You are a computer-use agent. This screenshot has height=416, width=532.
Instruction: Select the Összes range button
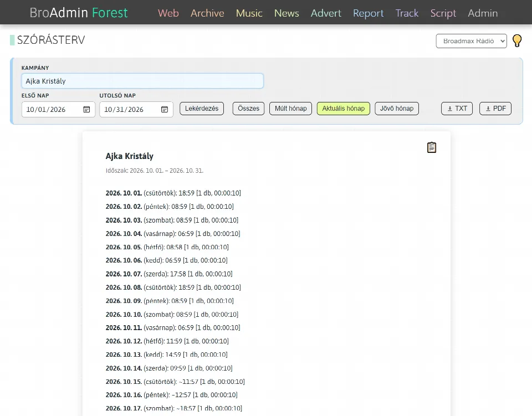pos(248,109)
